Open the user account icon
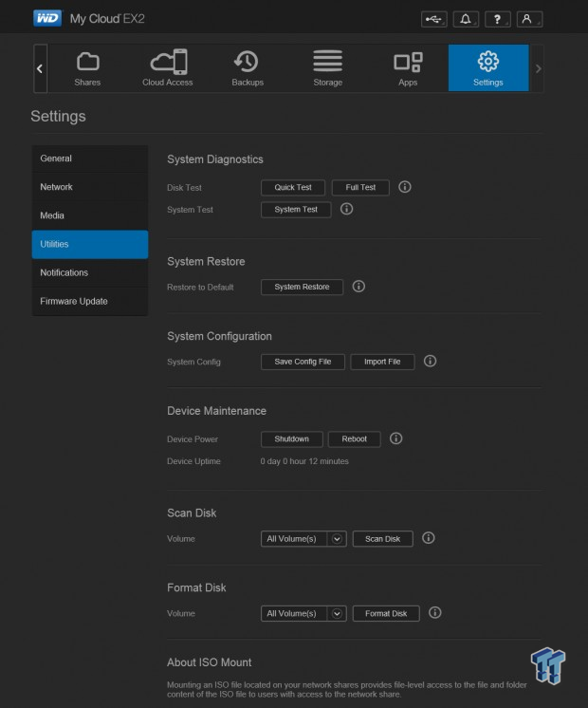This screenshot has height=708, width=588. (529, 19)
